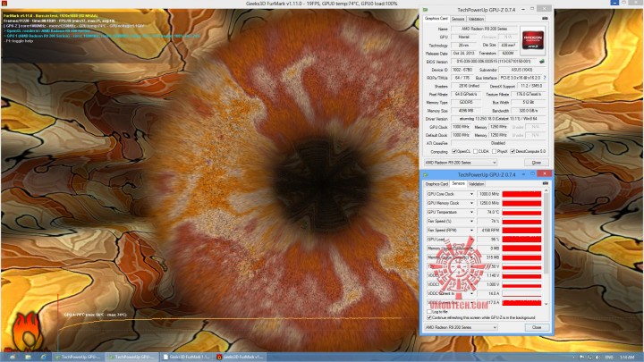Click the Memory Size 4096 MB field
The height and width of the screenshot is (362, 644).
click(466, 111)
